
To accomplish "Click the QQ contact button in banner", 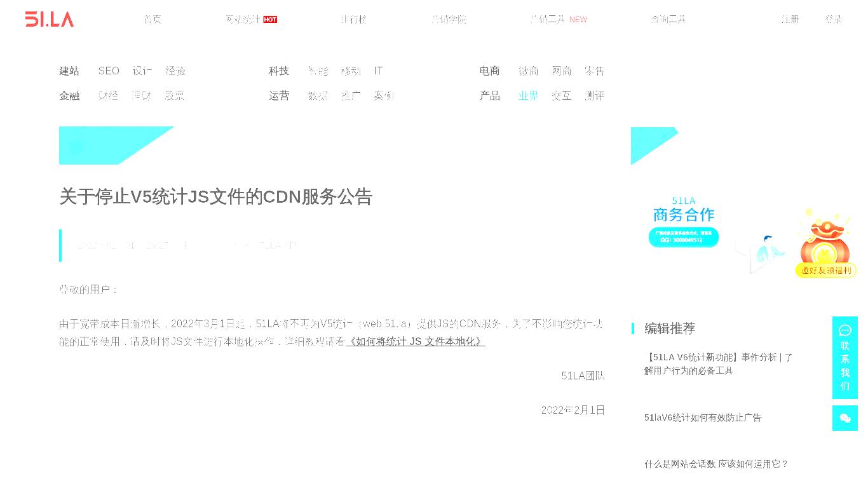I will (684, 237).
